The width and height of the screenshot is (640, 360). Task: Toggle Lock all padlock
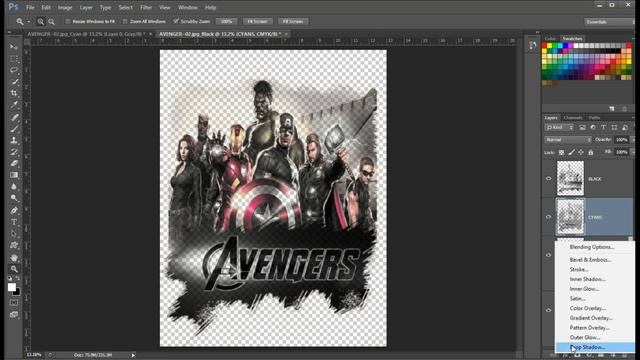[x=591, y=152]
